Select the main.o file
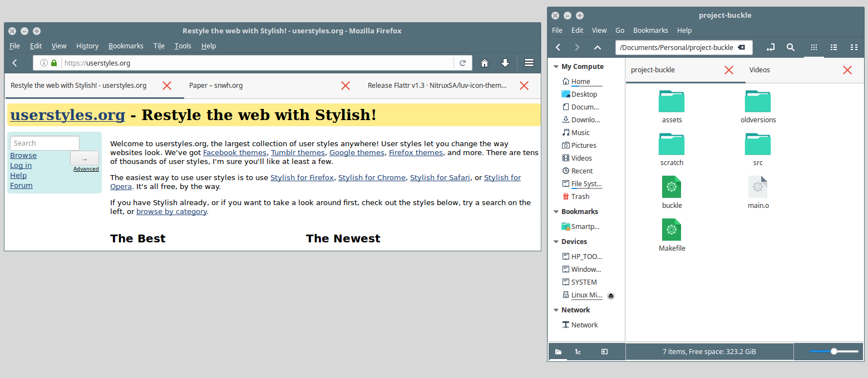 (758, 192)
